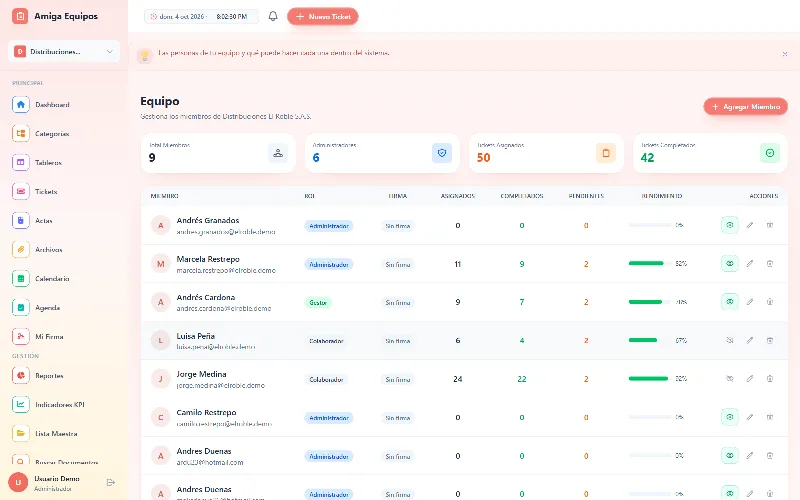
Task: Toggle visibility for Andres Duenas arcu23 row
Action: tap(730, 456)
